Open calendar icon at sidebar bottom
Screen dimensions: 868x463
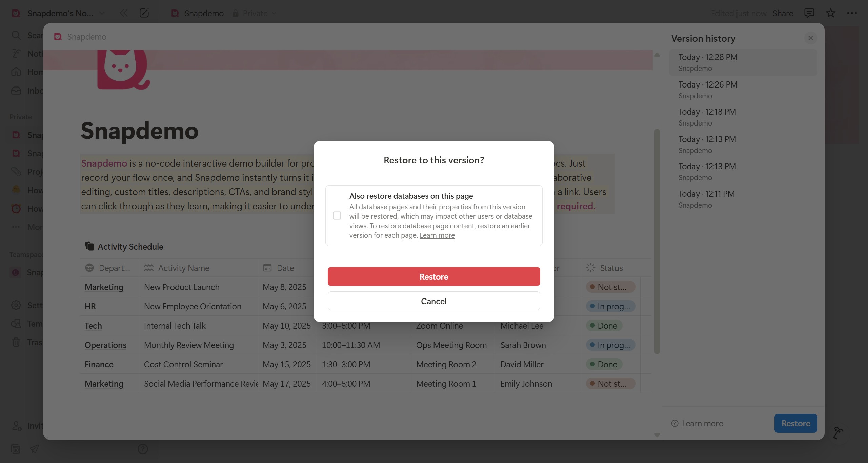pos(16,449)
